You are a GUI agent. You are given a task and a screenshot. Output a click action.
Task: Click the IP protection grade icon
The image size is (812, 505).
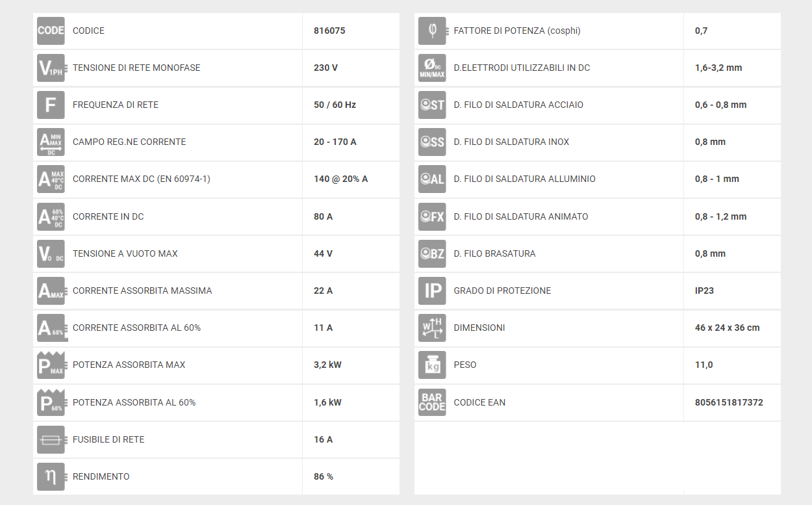(432, 291)
